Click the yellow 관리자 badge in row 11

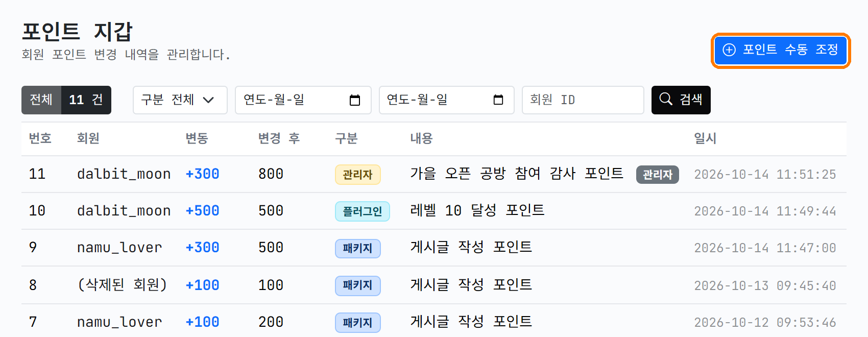(x=357, y=175)
